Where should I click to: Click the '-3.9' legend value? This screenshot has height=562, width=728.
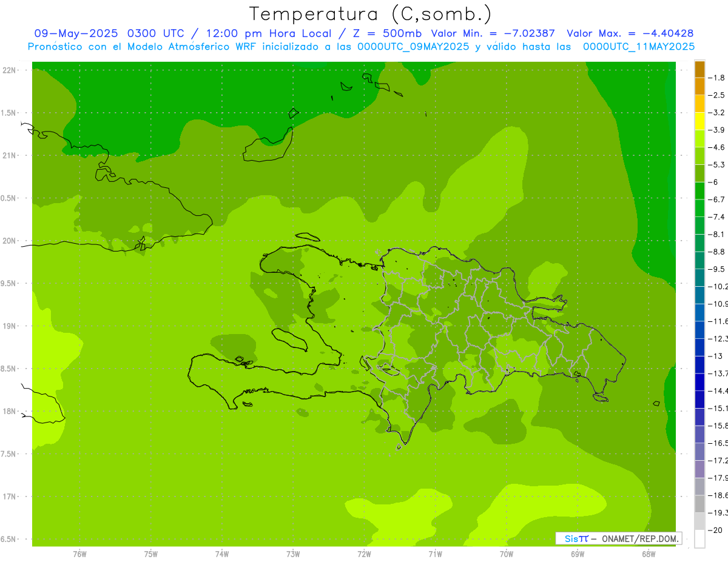[x=716, y=130]
